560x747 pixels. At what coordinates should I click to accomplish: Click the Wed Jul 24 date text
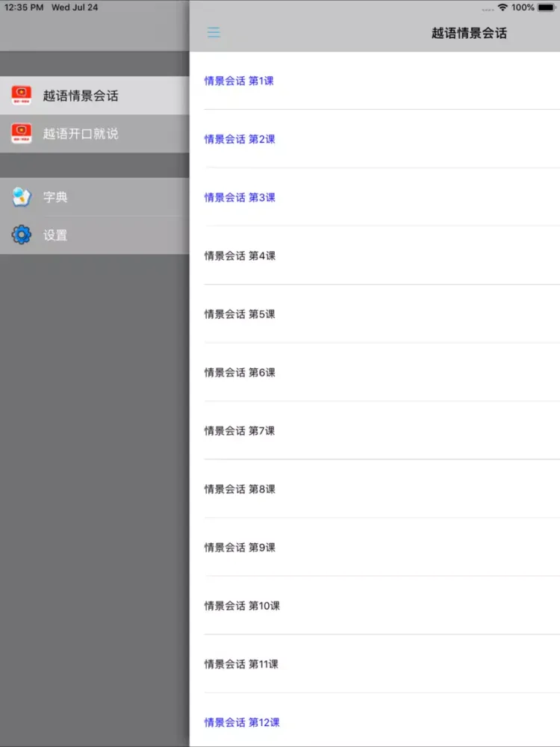pos(75,7)
